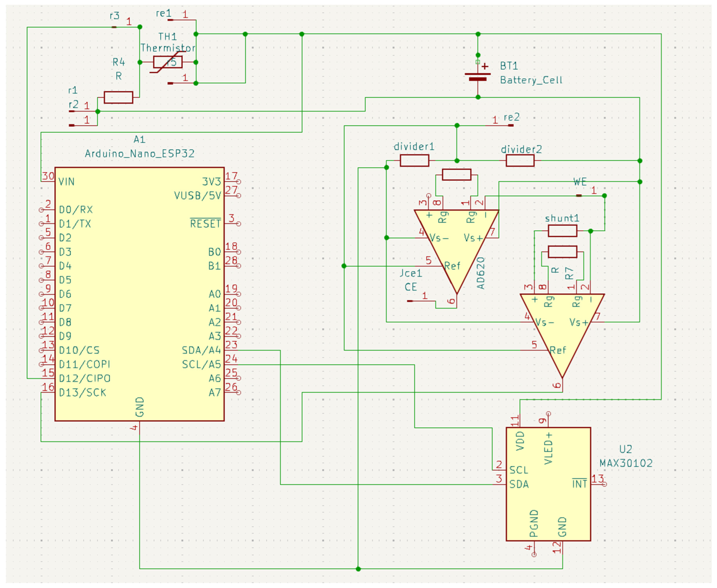
Task: Select the R7 gain resistor symbol
Action: 562,252
